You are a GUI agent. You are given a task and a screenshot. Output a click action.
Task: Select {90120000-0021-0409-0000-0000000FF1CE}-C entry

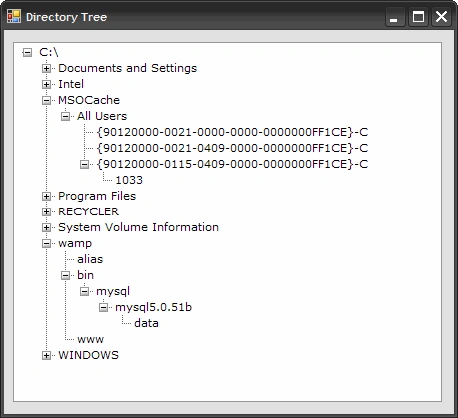(232, 148)
